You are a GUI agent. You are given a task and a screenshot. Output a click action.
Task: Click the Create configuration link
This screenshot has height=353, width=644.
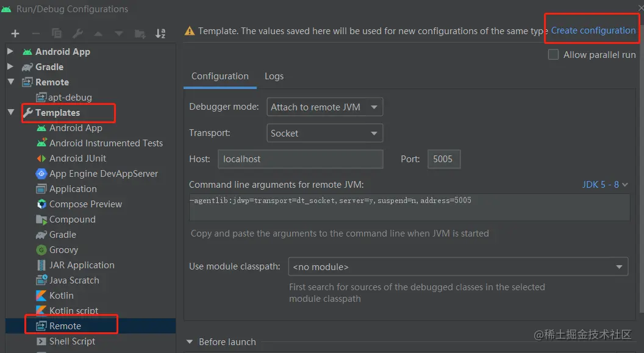pyautogui.click(x=593, y=30)
